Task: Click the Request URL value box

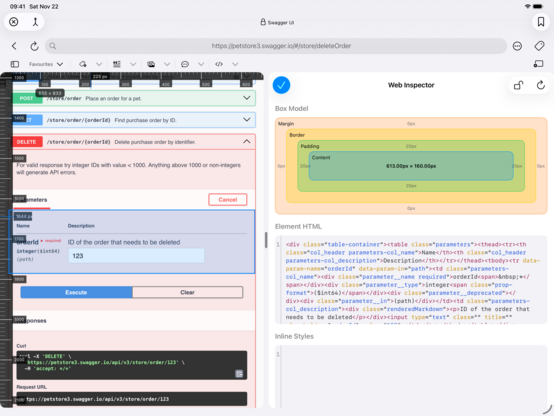Action: pyautogui.click(x=132, y=399)
